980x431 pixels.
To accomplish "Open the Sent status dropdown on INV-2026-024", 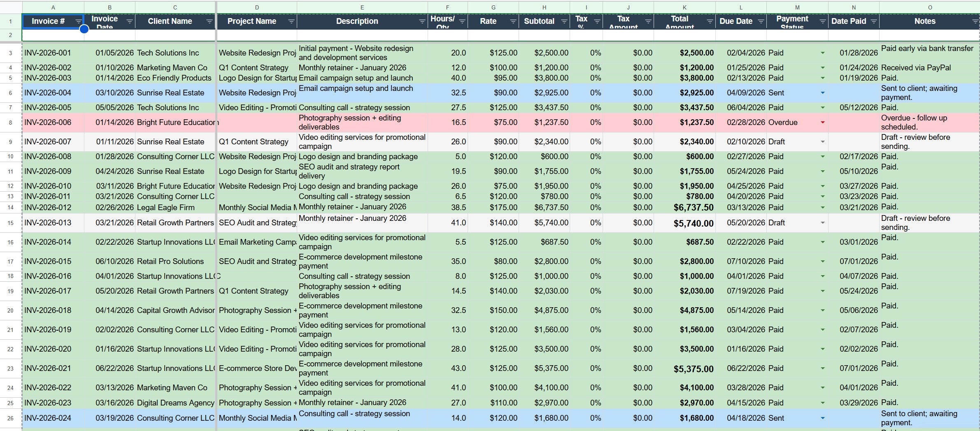I will (822, 418).
